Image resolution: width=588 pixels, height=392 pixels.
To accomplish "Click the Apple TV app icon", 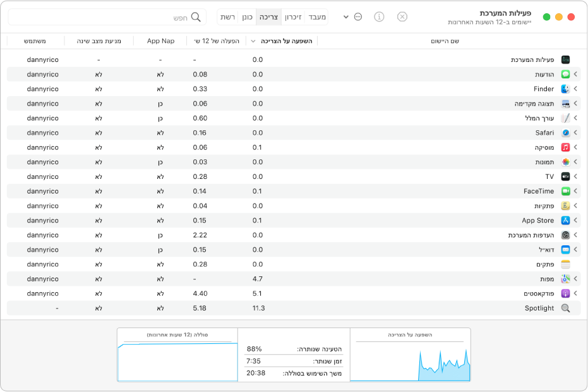I will coord(565,177).
